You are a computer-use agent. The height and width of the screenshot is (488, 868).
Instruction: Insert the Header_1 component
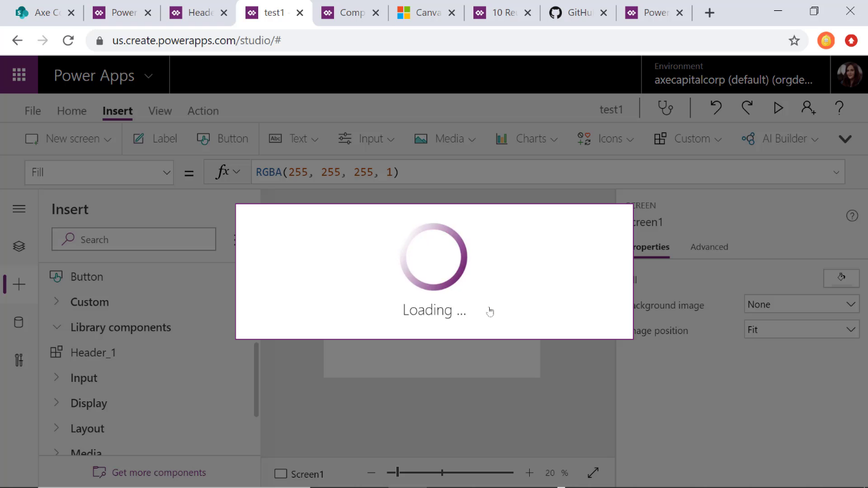93,352
